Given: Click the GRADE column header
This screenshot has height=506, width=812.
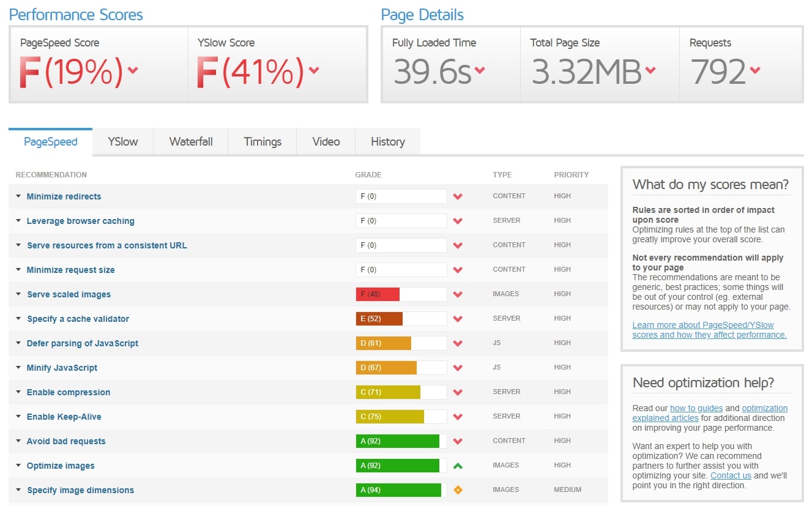Looking at the screenshot, I should pos(368,175).
